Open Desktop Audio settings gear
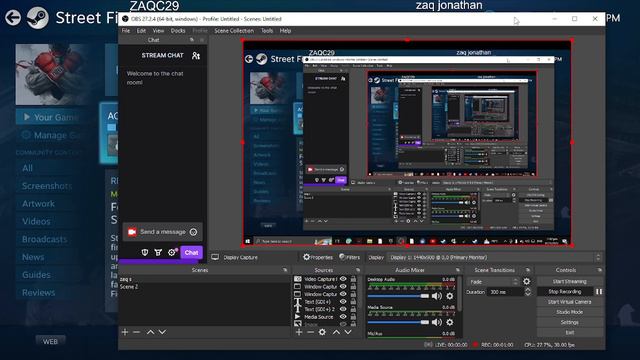640x360 pixels. (449, 296)
